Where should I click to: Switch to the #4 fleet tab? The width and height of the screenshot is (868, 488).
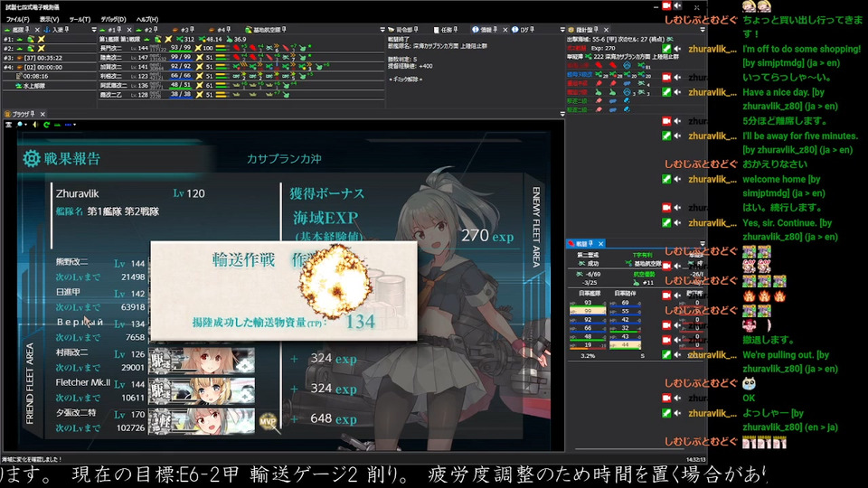pyautogui.click(x=219, y=30)
